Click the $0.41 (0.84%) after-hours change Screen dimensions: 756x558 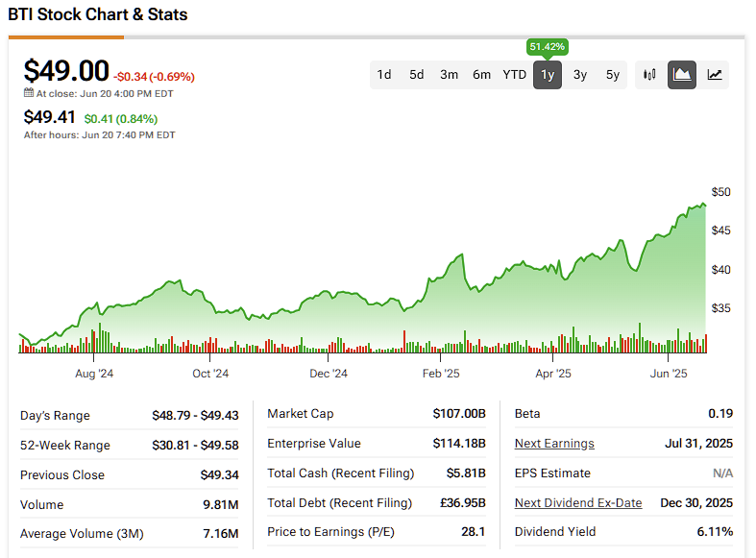pos(121,118)
